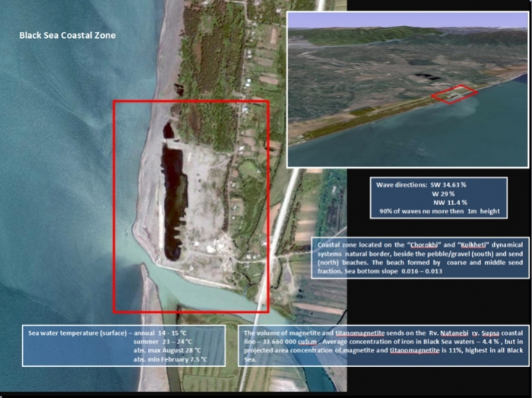The width and height of the screenshot is (532, 398).
Task: Select the 3D terrain inset image
Action: pyautogui.click(x=407, y=89)
